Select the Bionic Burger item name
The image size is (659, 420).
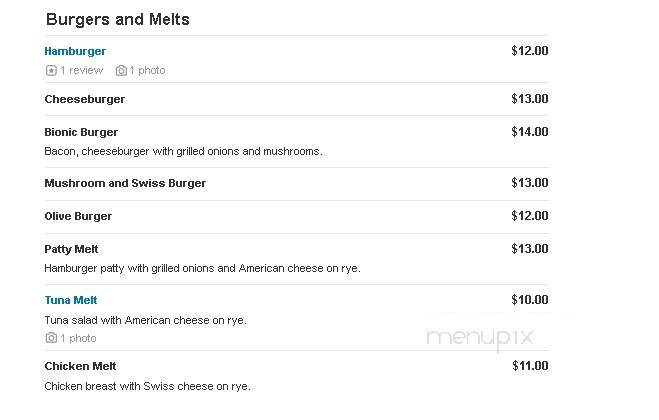tap(81, 132)
